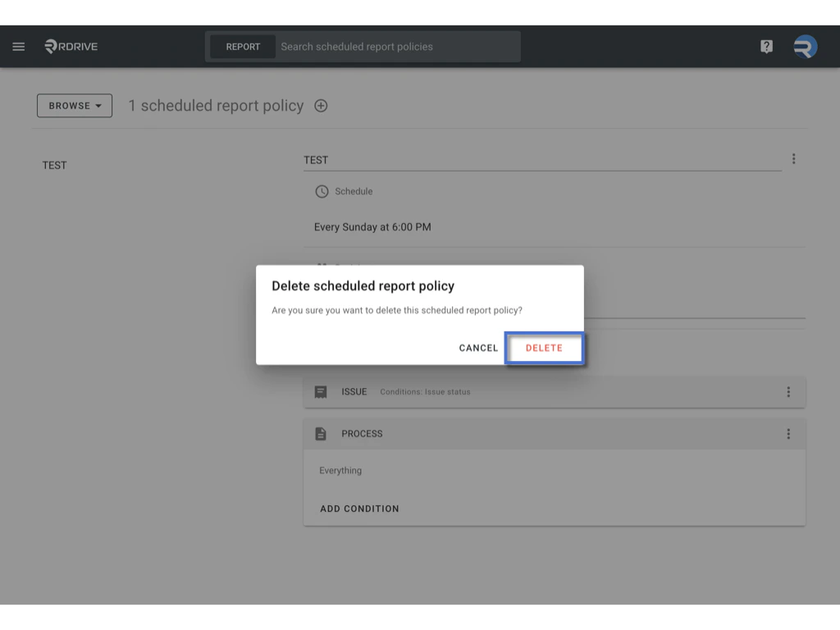Dismiss the dialog with CANCEL
Viewport: 840px width, 630px height.
pos(478,348)
